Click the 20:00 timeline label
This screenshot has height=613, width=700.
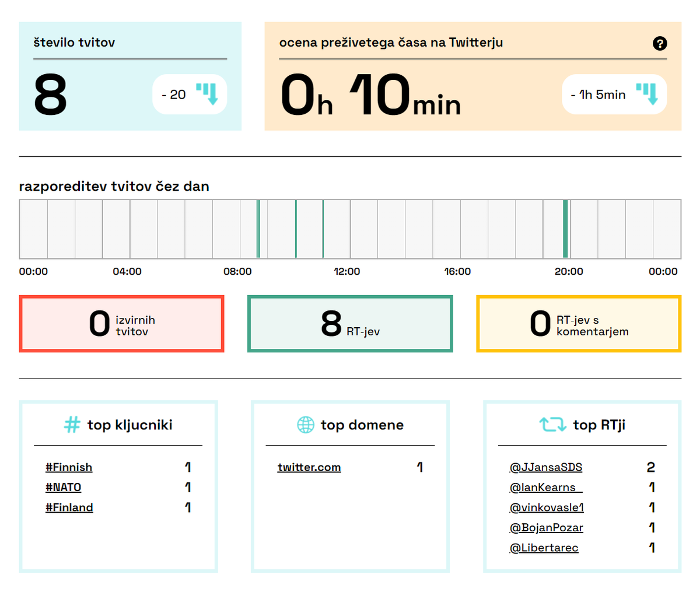pos(569,271)
